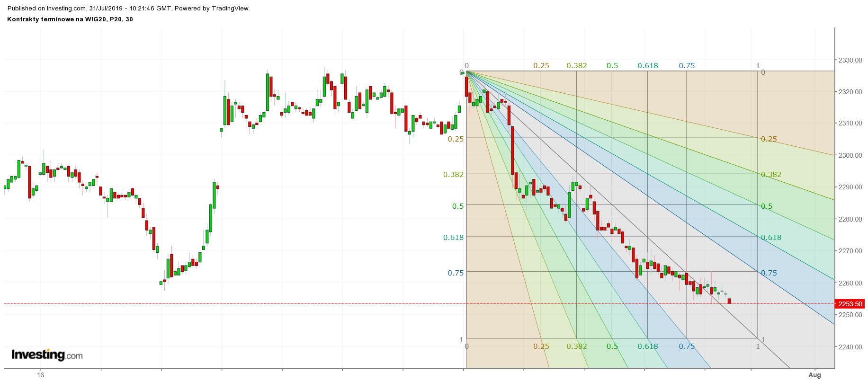Viewport: 868px width, 382px height.
Task: Click the '16' date label on time axis
Action: tap(41, 375)
